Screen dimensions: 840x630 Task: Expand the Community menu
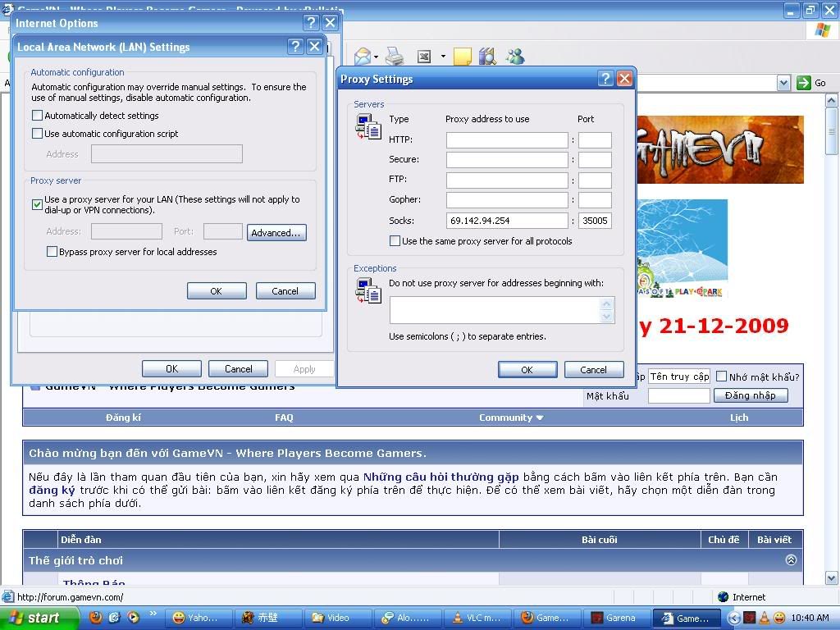[511, 418]
